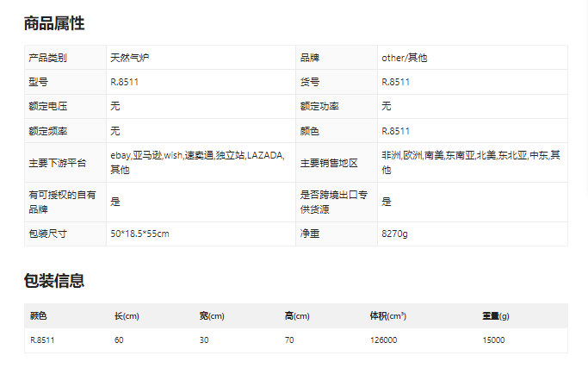Select the 15000 weight value

493,340
